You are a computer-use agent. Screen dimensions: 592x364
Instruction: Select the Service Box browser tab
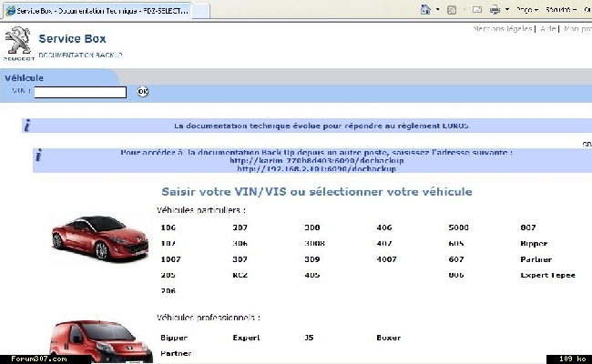tap(97, 11)
